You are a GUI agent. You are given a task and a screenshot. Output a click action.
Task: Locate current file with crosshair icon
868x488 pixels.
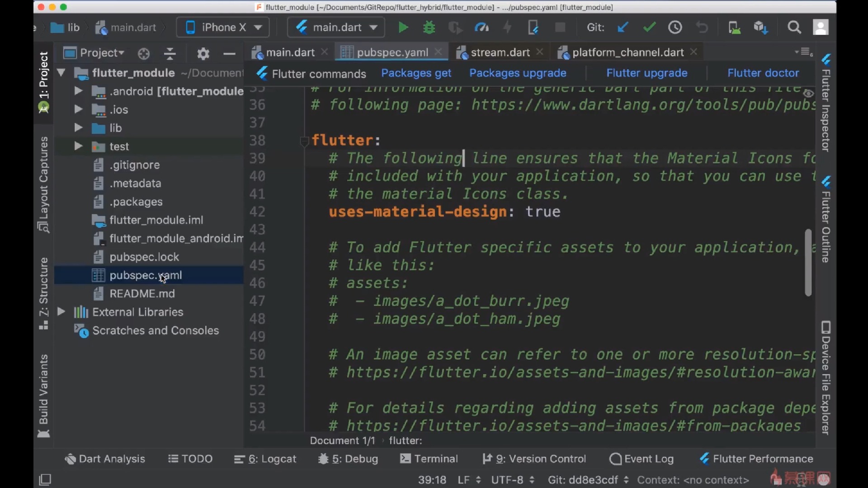pos(144,54)
